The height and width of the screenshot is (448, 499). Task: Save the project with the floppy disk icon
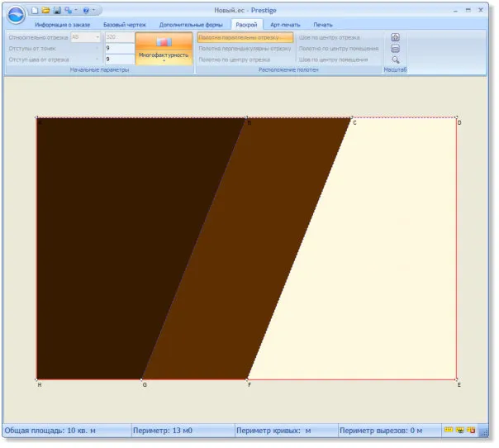click(57, 11)
